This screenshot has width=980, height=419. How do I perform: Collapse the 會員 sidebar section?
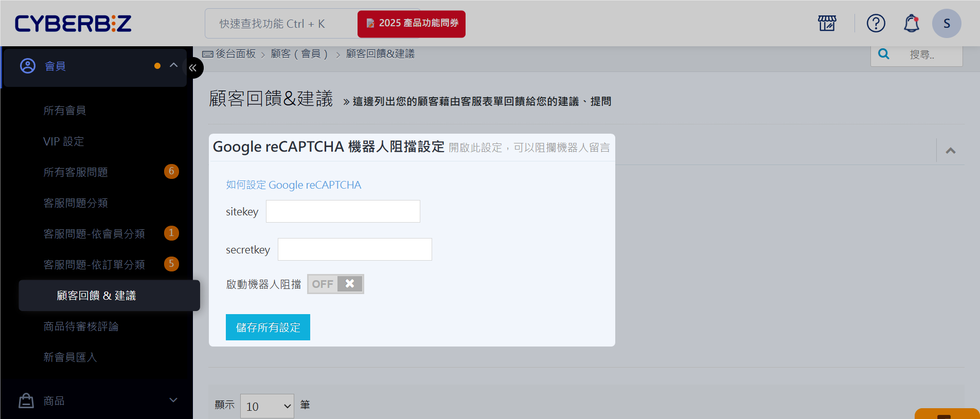pos(173,65)
